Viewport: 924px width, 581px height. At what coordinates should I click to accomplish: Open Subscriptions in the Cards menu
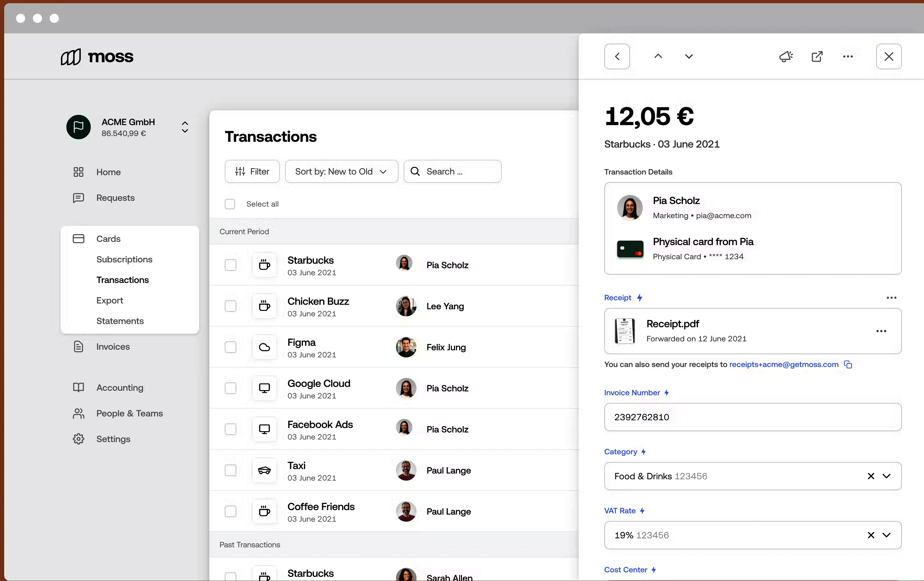click(x=124, y=259)
